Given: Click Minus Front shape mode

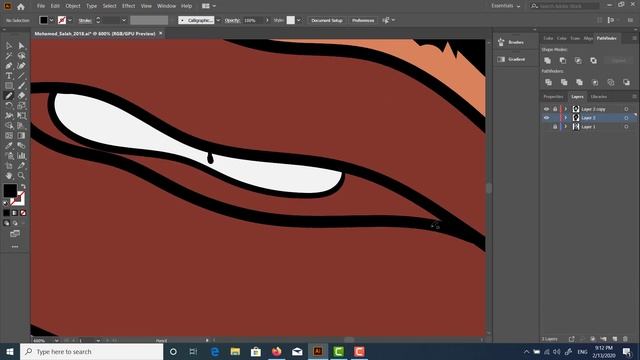Looking at the screenshot, I should point(563,60).
